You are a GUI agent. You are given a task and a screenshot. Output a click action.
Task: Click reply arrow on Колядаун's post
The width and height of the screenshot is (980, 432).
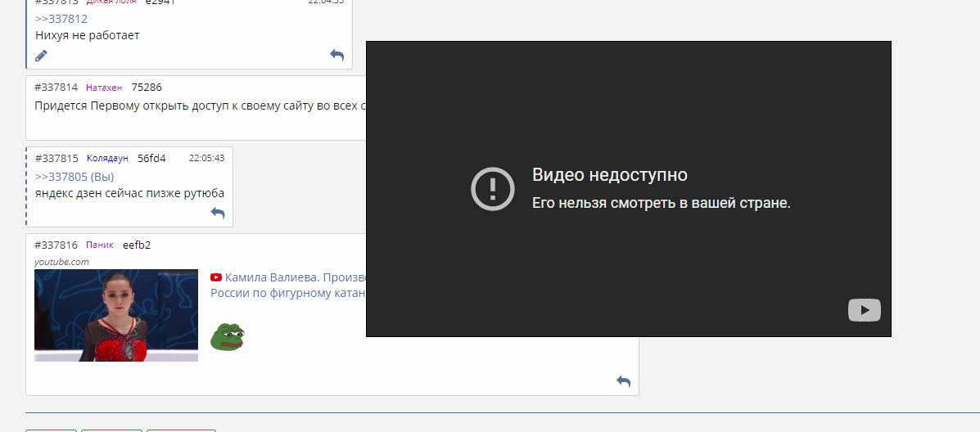(x=218, y=213)
